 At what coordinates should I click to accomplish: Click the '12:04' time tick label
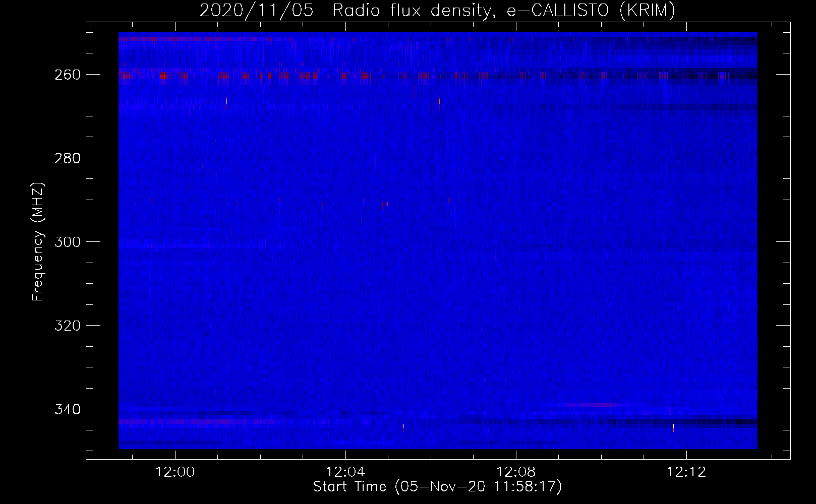[345, 473]
